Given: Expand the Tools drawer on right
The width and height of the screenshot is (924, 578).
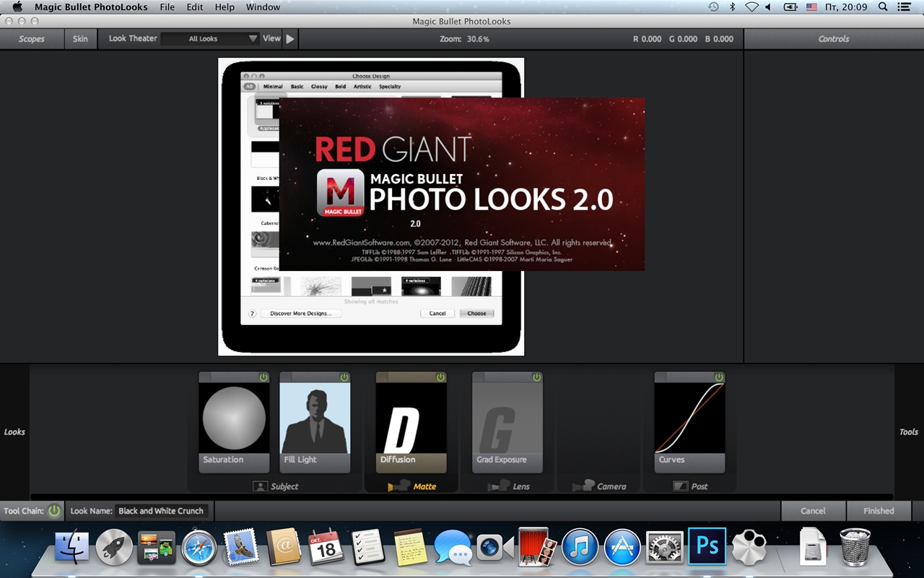Looking at the screenshot, I should click(x=909, y=432).
